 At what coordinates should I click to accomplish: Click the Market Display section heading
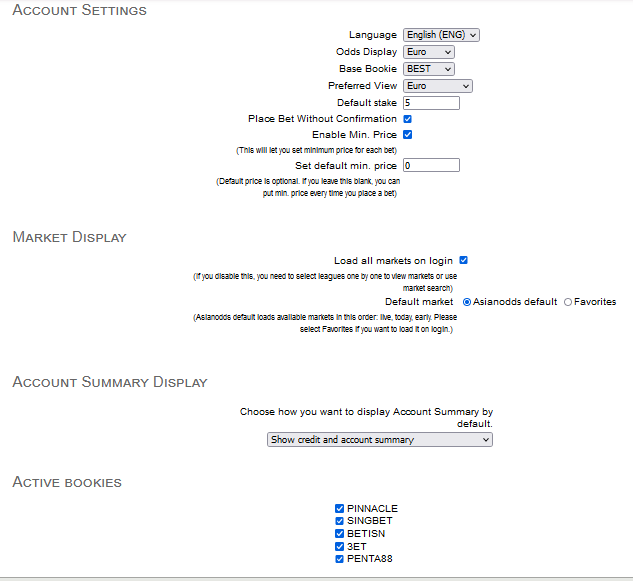[x=69, y=237]
